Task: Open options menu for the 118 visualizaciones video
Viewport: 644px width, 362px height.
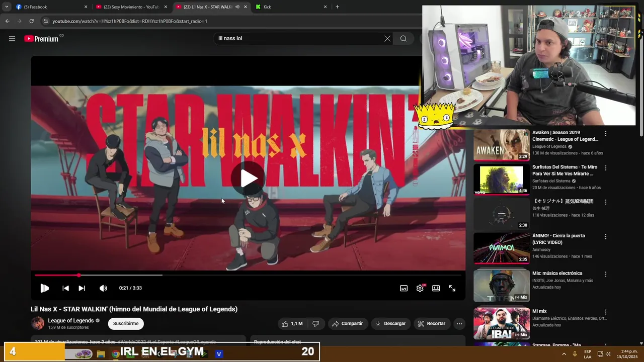Action: (606, 202)
